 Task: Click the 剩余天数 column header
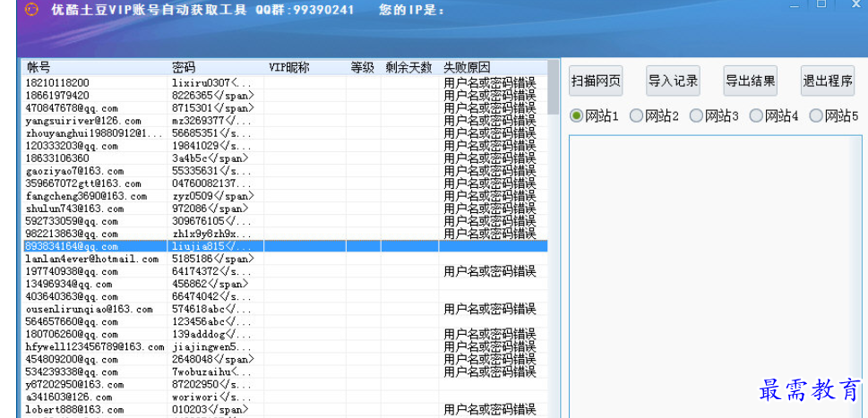tap(409, 67)
